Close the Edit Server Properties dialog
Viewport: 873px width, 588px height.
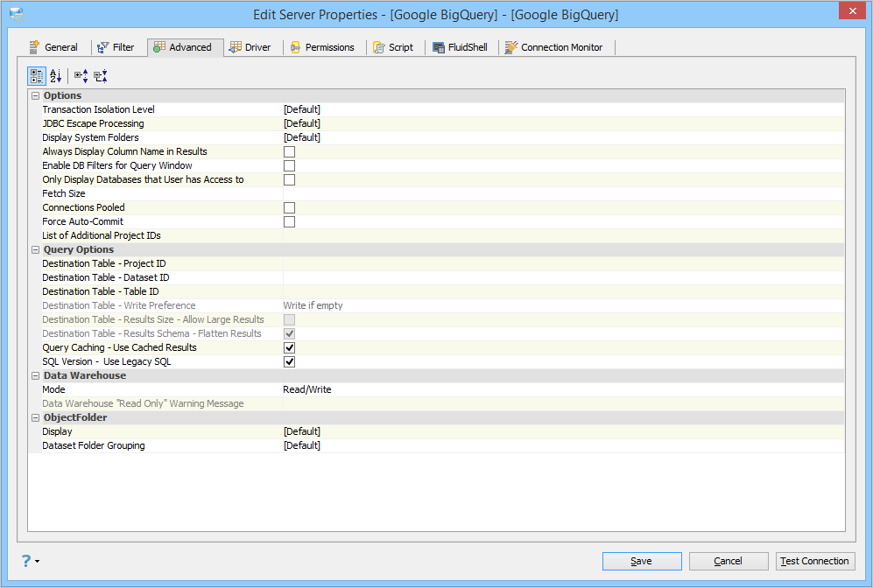[852, 11]
